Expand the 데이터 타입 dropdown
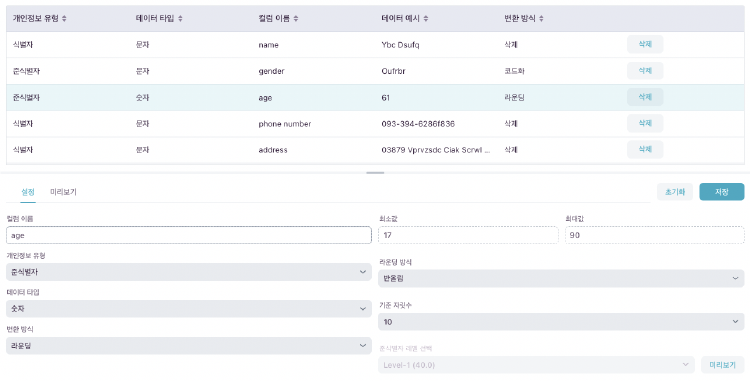Image resolution: width=751 pixels, height=382 pixels. (x=189, y=309)
